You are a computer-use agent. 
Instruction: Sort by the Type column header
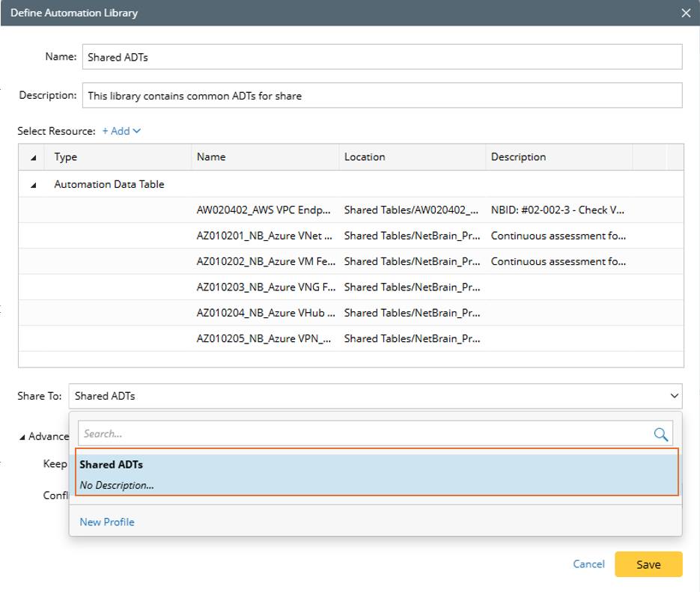66,157
